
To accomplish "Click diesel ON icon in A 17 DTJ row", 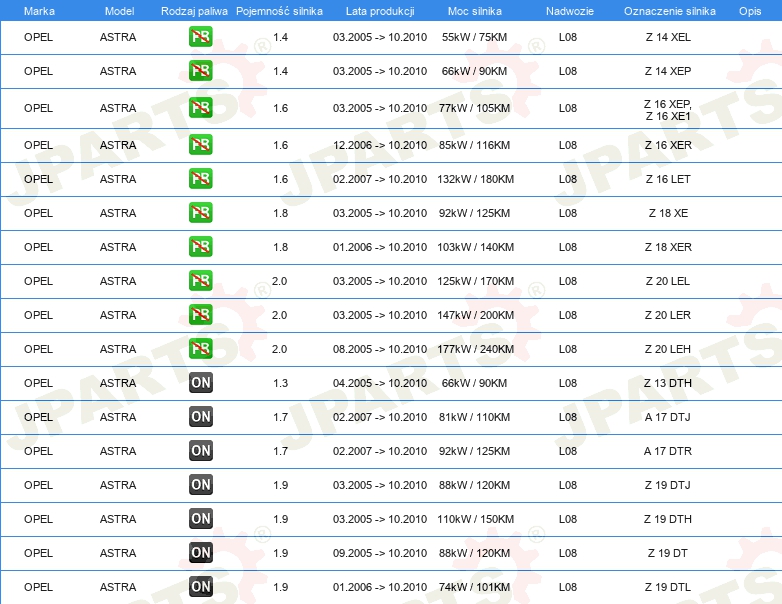I will click(x=200, y=416).
